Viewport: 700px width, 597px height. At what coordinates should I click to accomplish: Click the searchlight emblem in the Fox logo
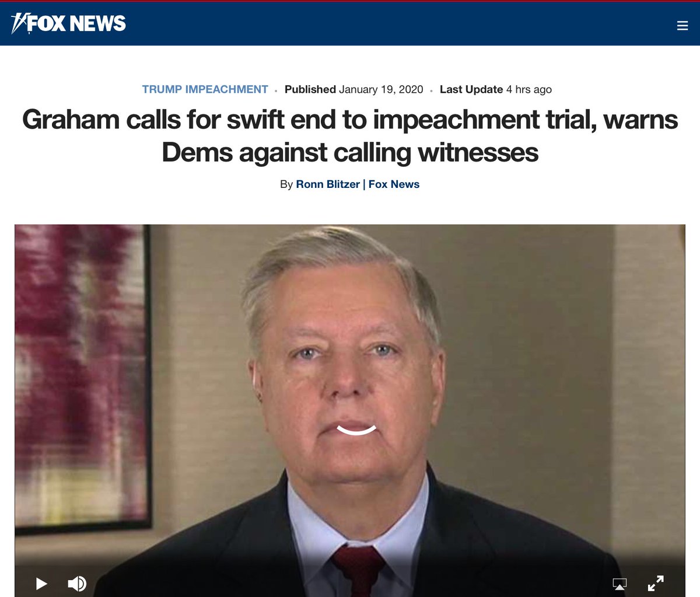(x=19, y=23)
